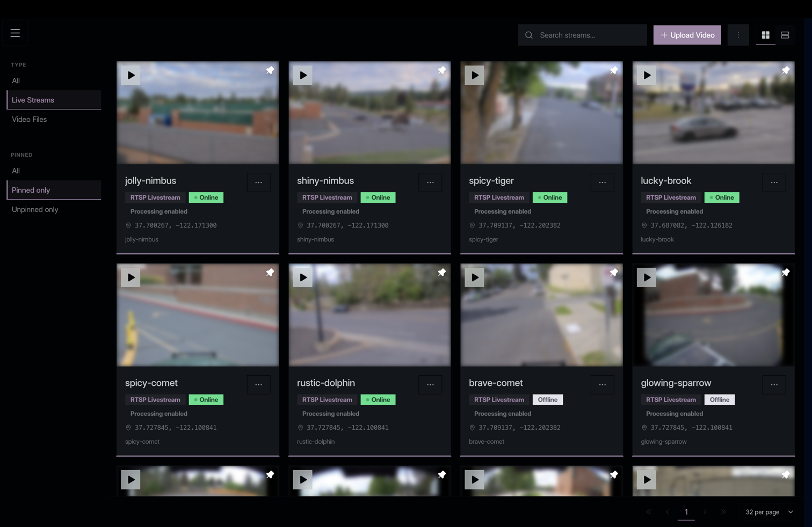
Task: Open the vertical dots menu beside Upload Video
Action: tap(738, 35)
